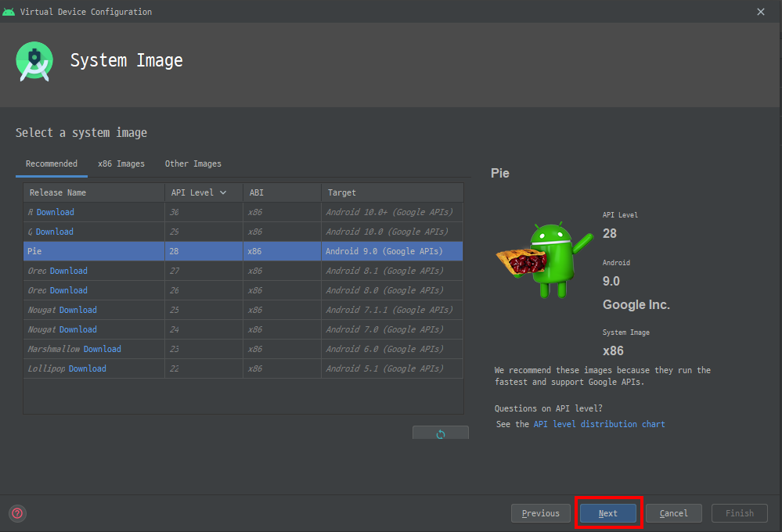Click Android 7.0 (Google APIs) target cell
This screenshot has height=532, width=782.
click(x=392, y=329)
